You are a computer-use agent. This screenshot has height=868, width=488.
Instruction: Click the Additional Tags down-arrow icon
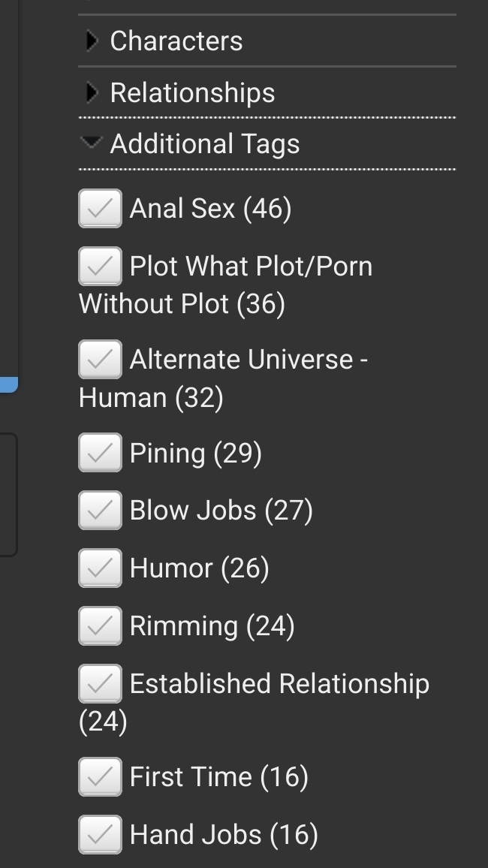[x=92, y=142]
